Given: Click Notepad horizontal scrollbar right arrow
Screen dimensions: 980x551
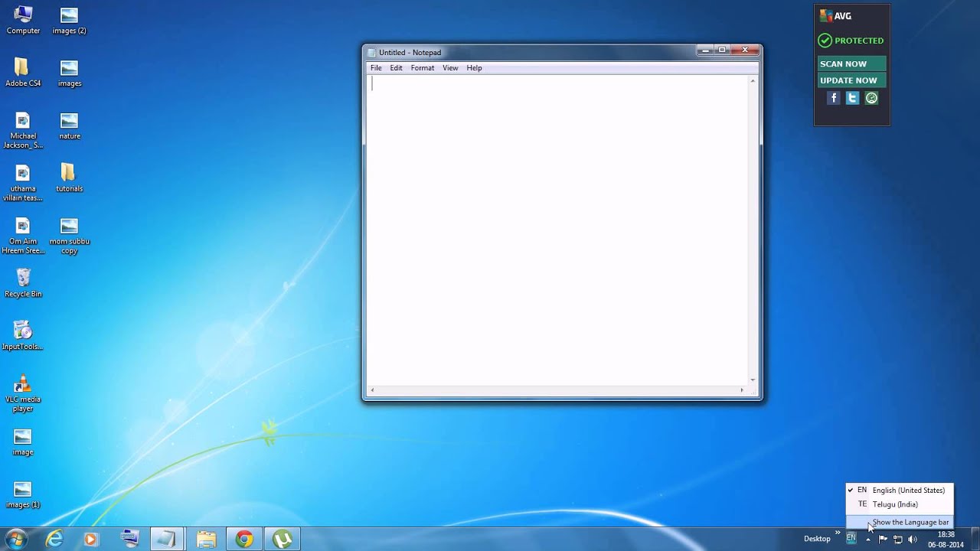Looking at the screenshot, I should (x=742, y=390).
